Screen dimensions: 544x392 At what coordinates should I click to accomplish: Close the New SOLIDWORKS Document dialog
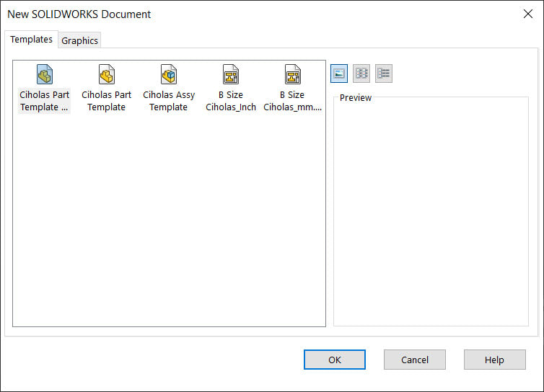[x=527, y=14]
